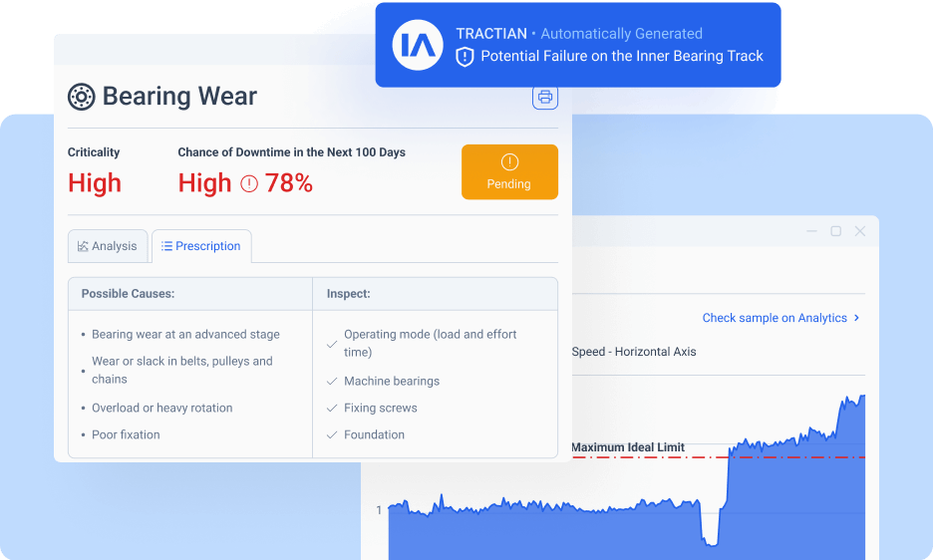This screenshot has height=560, width=933.
Task: Click the chart icon in Analysis tab
Action: coord(83,246)
